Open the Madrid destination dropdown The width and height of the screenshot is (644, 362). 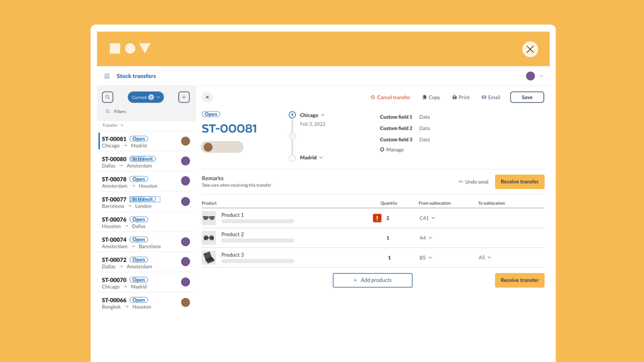tap(311, 158)
